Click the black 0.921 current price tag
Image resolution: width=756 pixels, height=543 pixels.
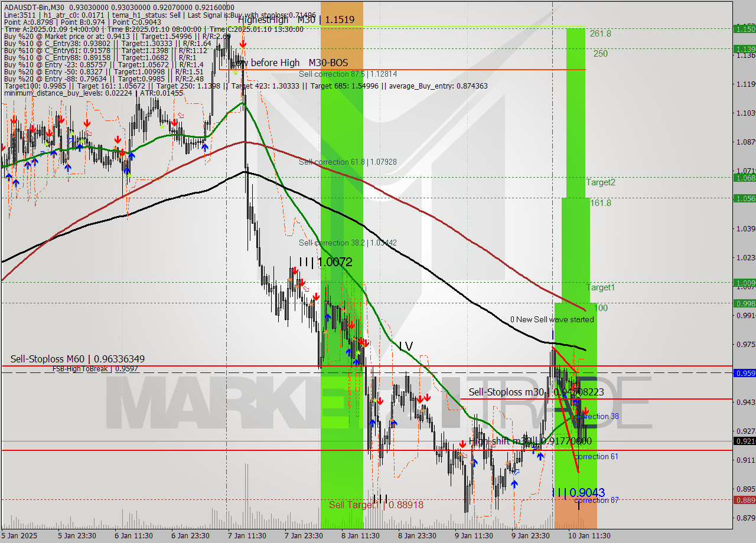744,441
